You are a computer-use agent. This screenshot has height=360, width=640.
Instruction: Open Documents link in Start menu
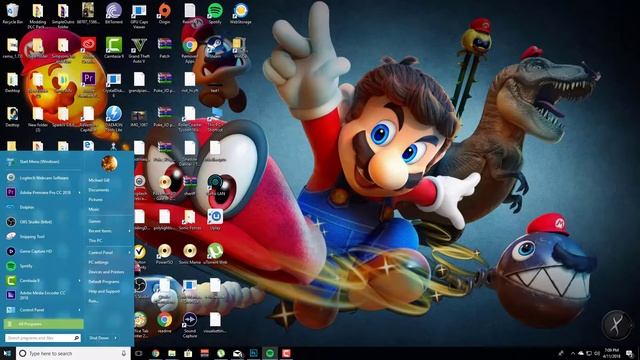(x=99, y=190)
